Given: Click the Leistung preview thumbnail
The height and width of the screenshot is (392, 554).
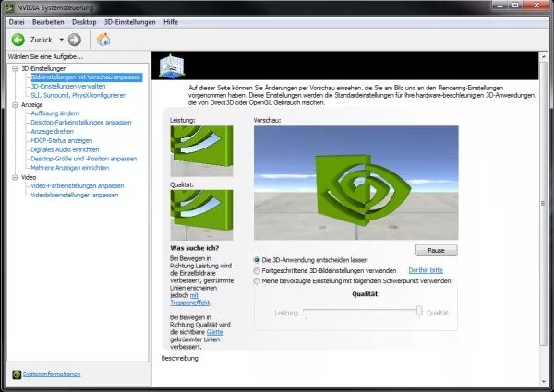Looking at the screenshot, I should coord(201,151).
